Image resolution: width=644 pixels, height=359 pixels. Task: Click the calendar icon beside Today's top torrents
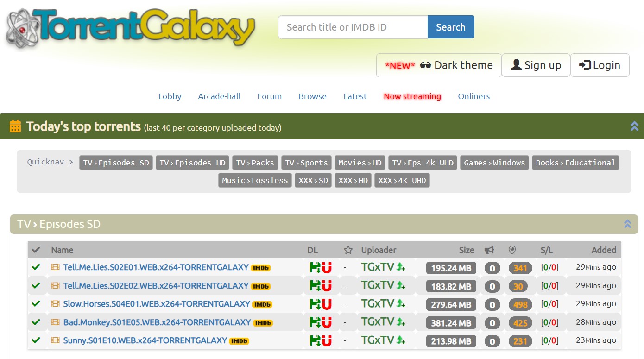pos(15,126)
